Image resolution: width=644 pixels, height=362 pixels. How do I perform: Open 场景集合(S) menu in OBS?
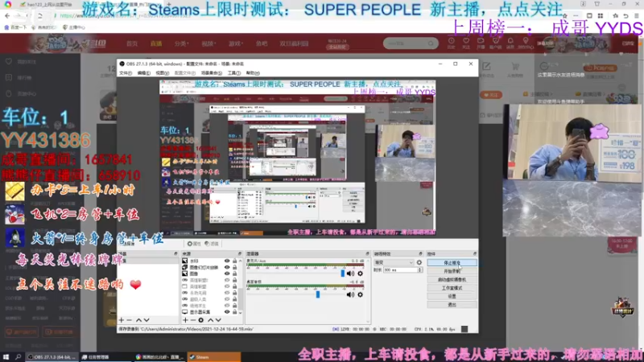point(212,73)
